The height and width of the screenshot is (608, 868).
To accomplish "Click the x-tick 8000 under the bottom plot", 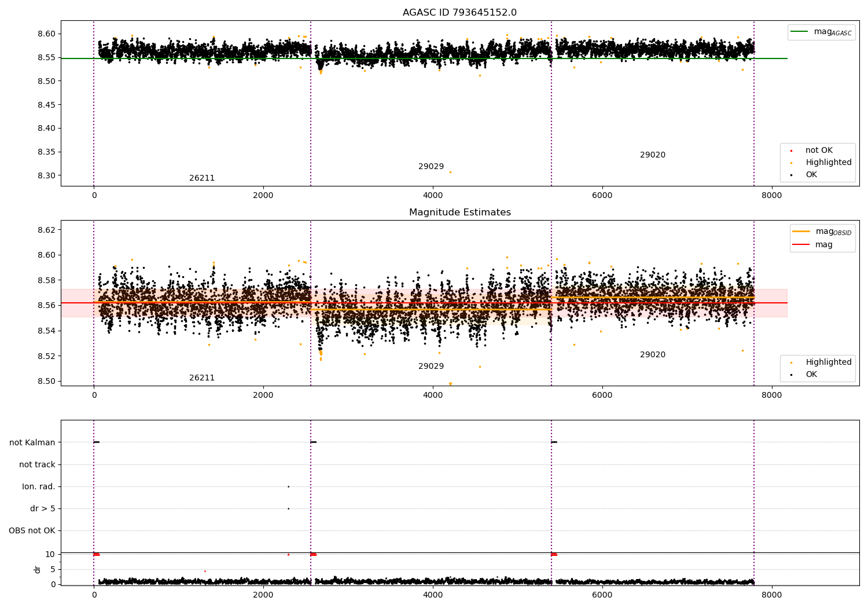I will [x=771, y=595].
